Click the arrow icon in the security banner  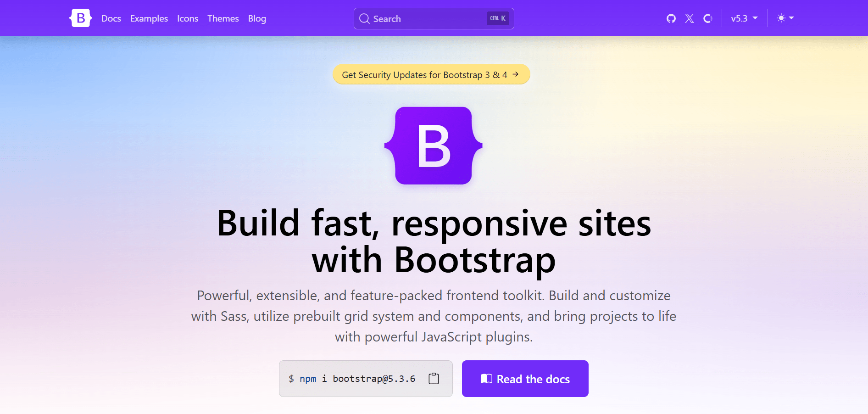(516, 74)
